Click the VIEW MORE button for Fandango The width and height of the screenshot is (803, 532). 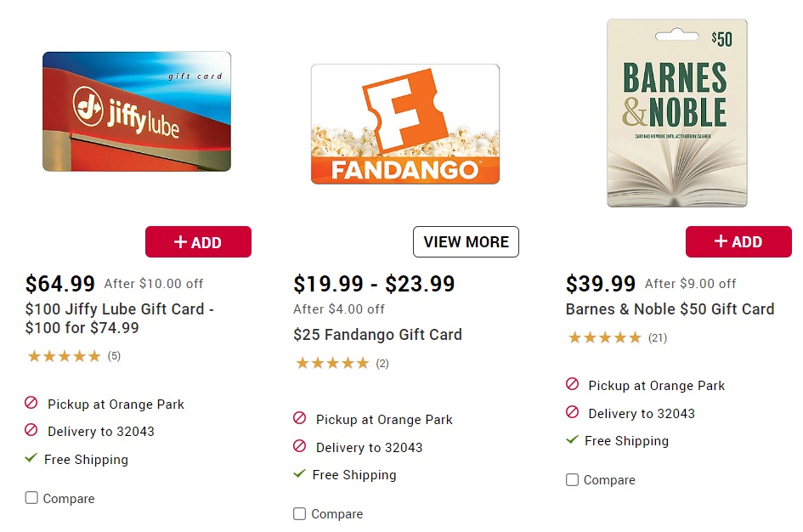[466, 241]
